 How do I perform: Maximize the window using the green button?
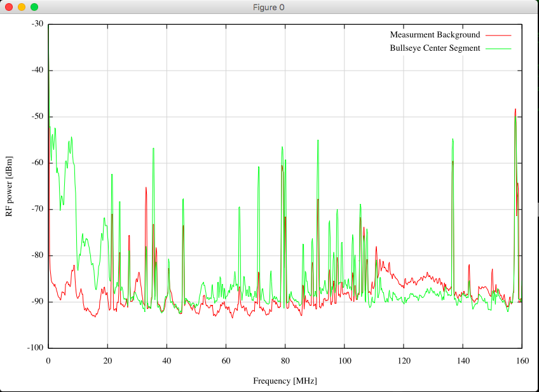pos(34,7)
